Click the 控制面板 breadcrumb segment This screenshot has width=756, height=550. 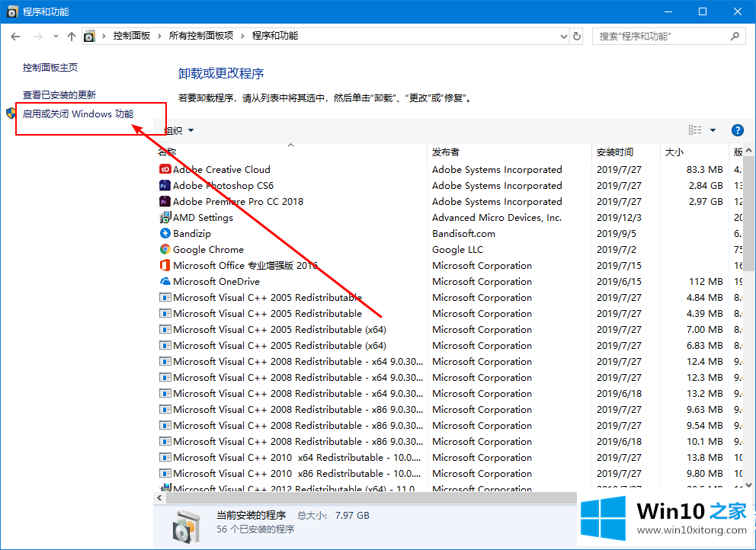point(132,36)
